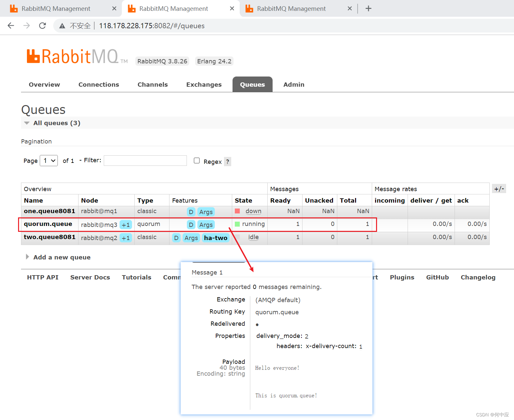Screen dimensions: 514x420
Task: Click the GitHub footer link
Action: click(x=437, y=277)
